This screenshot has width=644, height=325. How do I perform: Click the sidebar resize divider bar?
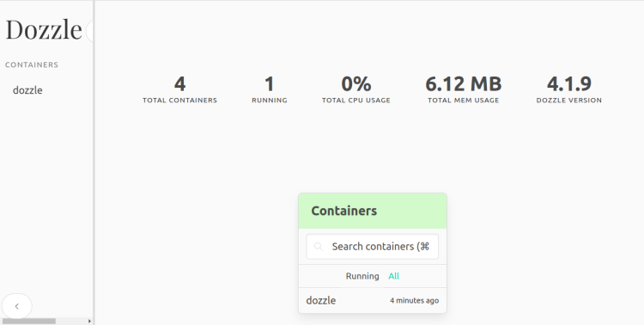click(x=94, y=162)
